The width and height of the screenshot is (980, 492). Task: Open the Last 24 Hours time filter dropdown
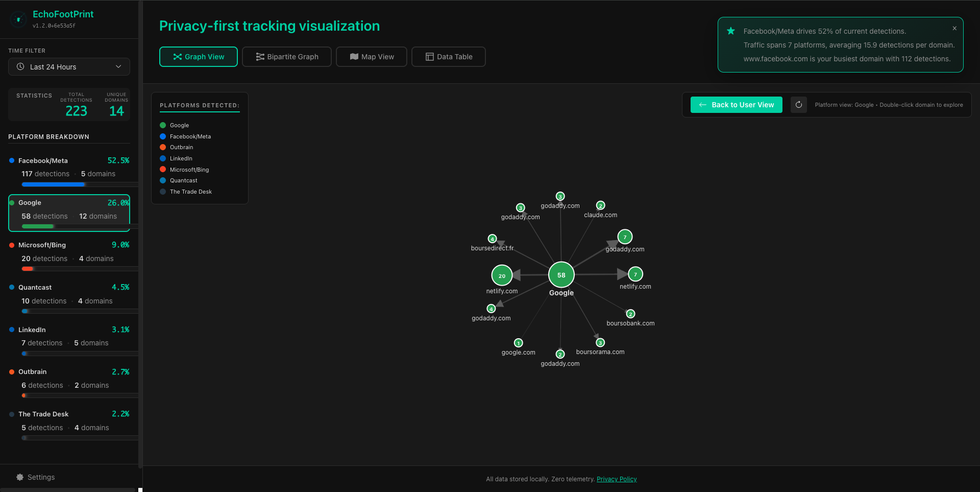pyautogui.click(x=69, y=66)
